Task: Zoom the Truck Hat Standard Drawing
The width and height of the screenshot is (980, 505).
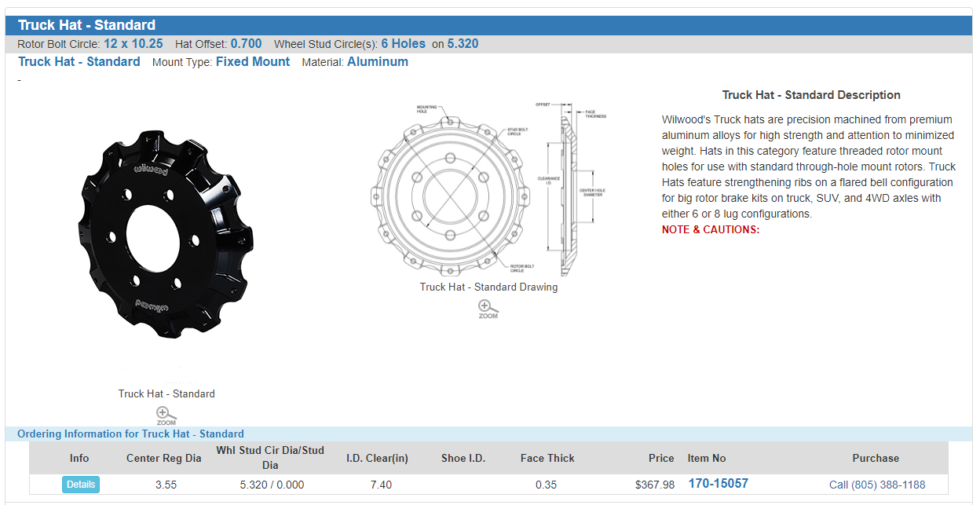Action: 488,309
